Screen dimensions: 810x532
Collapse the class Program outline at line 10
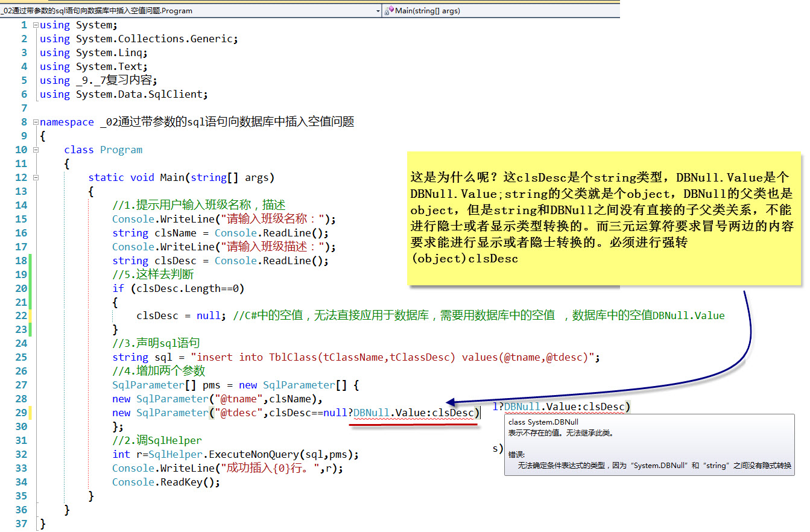[36, 150]
